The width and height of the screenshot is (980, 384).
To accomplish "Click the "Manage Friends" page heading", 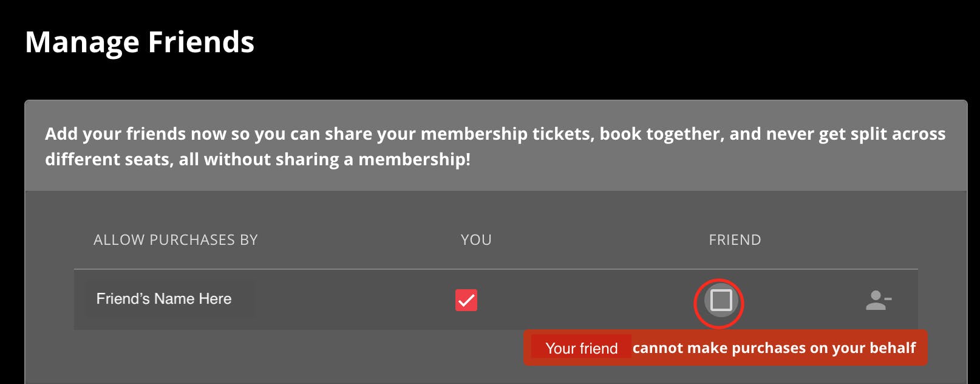I will (x=140, y=43).
